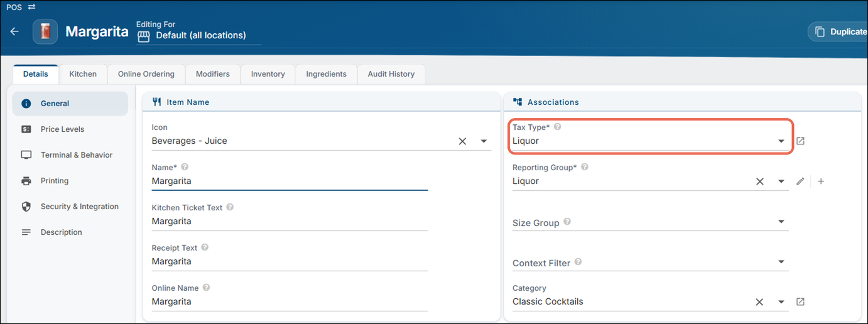Open the Editing For location selector
Screen dimensions: 868x324
point(199,36)
